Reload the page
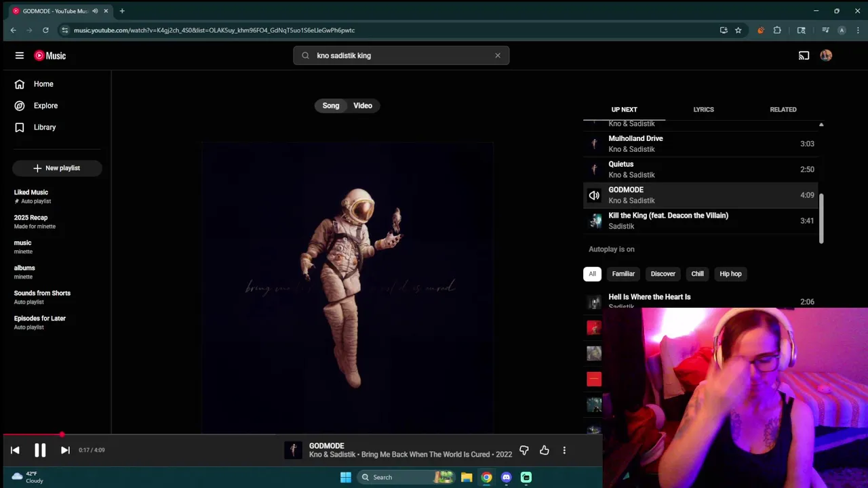The width and height of the screenshot is (868, 488). pyautogui.click(x=45, y=30)
